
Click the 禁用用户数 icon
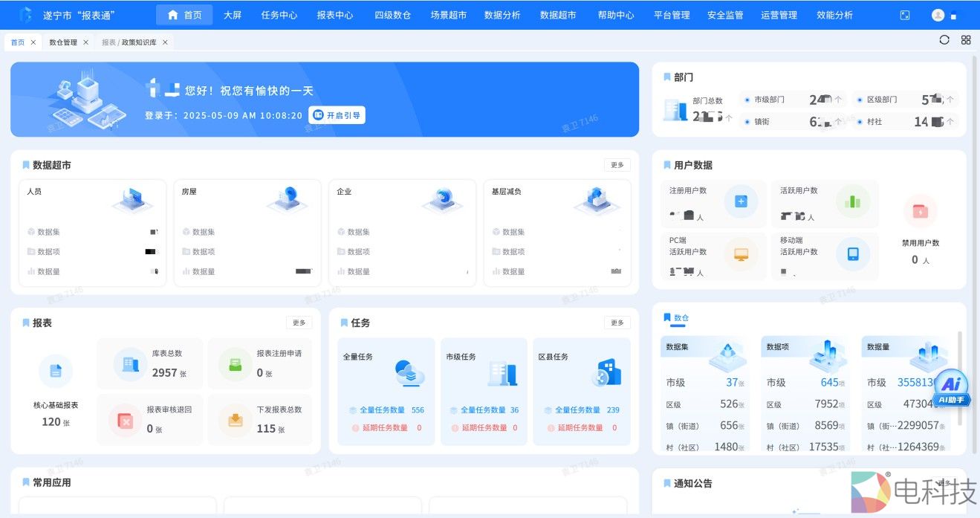920,210
